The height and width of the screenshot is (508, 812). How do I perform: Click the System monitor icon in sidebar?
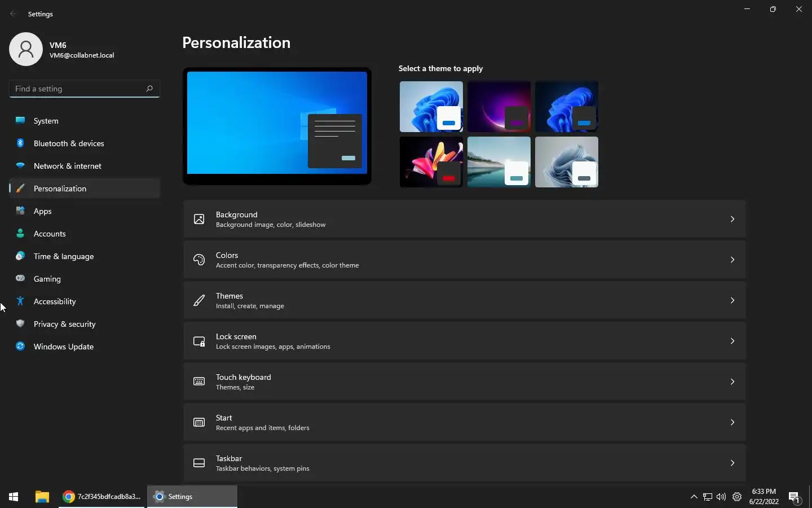[20, 120]
